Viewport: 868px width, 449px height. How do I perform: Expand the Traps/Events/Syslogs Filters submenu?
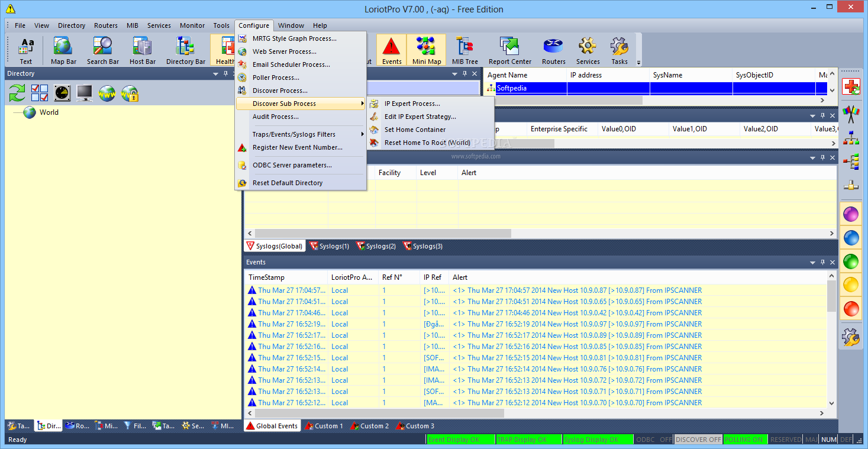301,134
